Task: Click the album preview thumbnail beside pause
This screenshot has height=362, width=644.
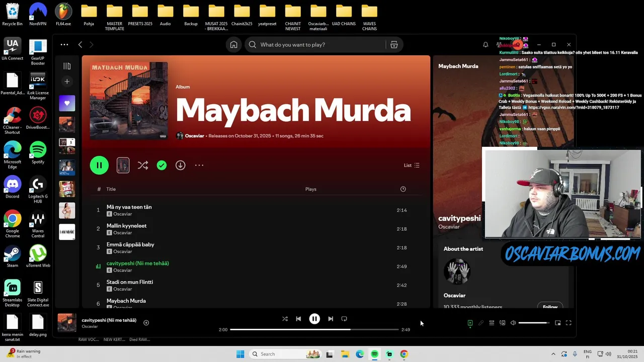Action: point(123,165)
